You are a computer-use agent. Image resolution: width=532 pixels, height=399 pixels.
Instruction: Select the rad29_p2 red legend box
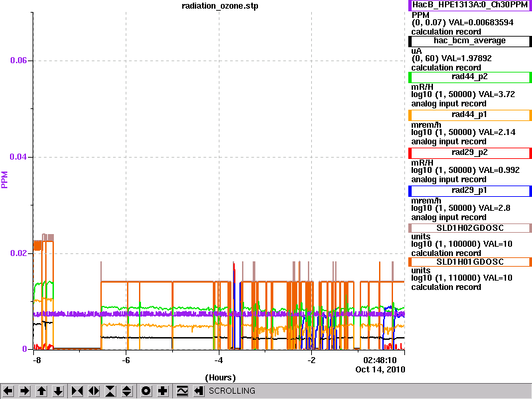(470, 153)
